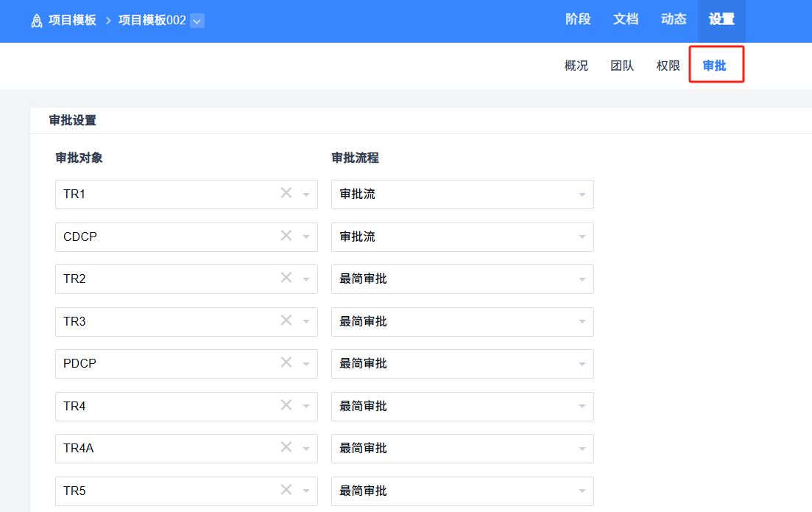
Task: Clear the CDCP approval object selection
Action: (x=286, y=236)
